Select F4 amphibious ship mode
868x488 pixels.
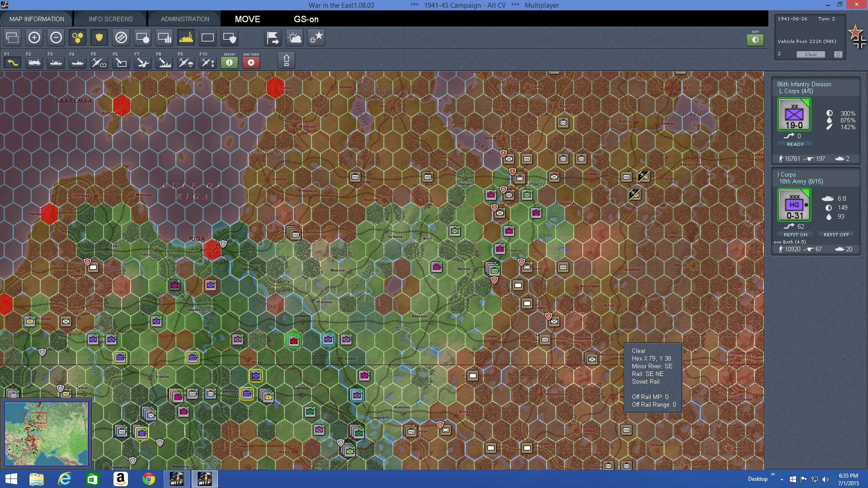point(78,62)
